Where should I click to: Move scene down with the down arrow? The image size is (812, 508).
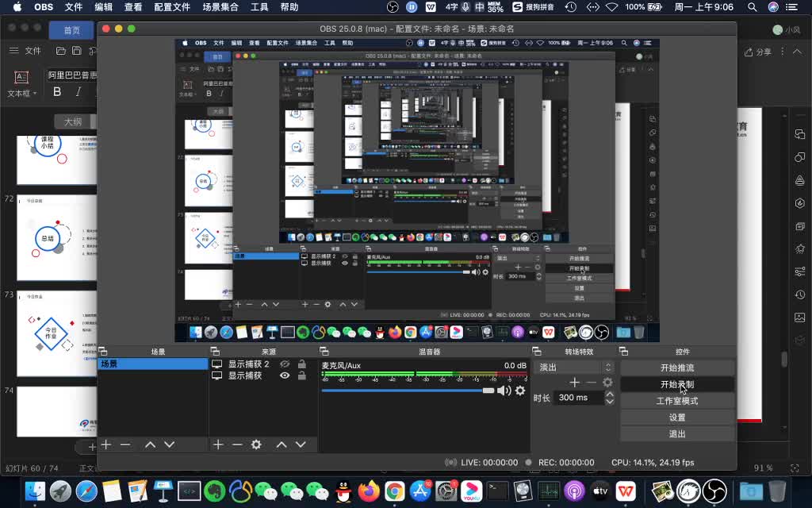point(169,445)
